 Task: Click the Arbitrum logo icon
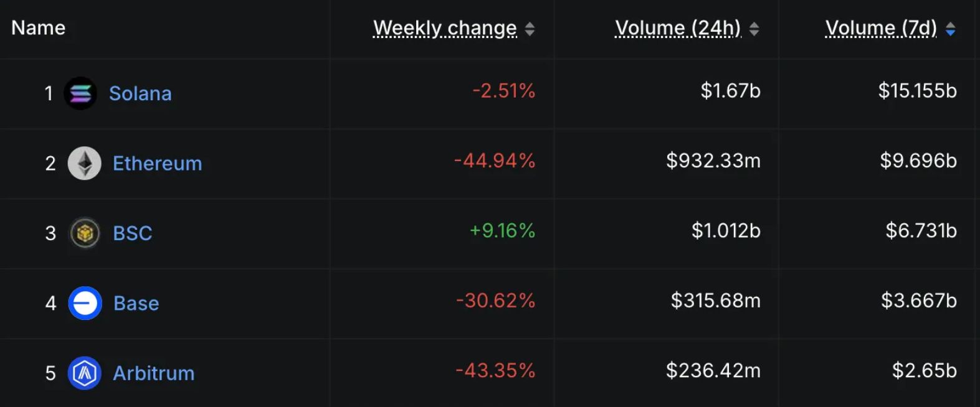point(85,373)
